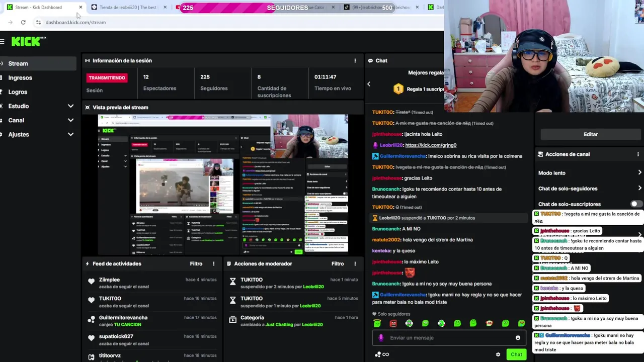This screenshot has width=644, height=362.
Task: Send message with the green Chat button
Action: click(x=516, y=354)
